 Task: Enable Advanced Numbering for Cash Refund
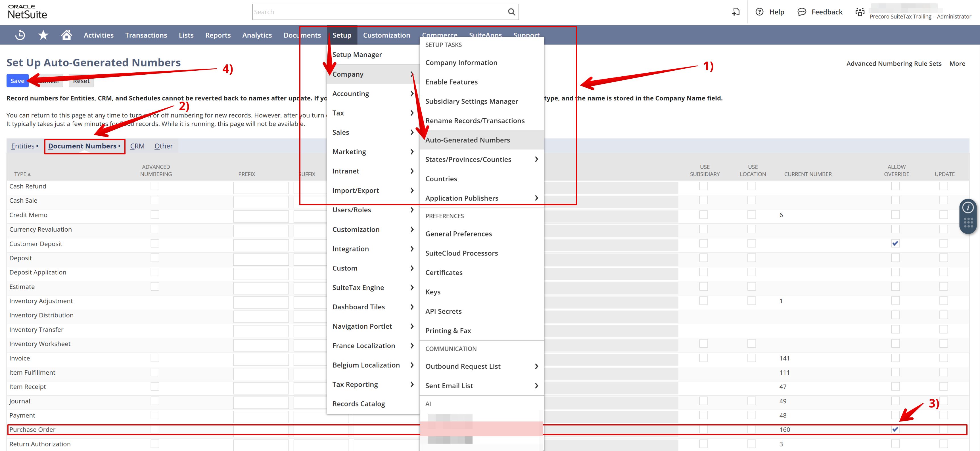155,186
